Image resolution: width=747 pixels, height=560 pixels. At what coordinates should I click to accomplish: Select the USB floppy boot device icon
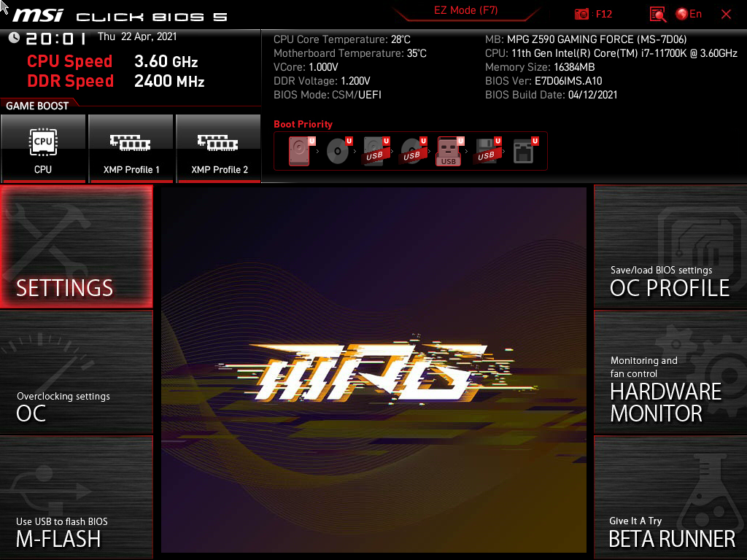(487, 151)
